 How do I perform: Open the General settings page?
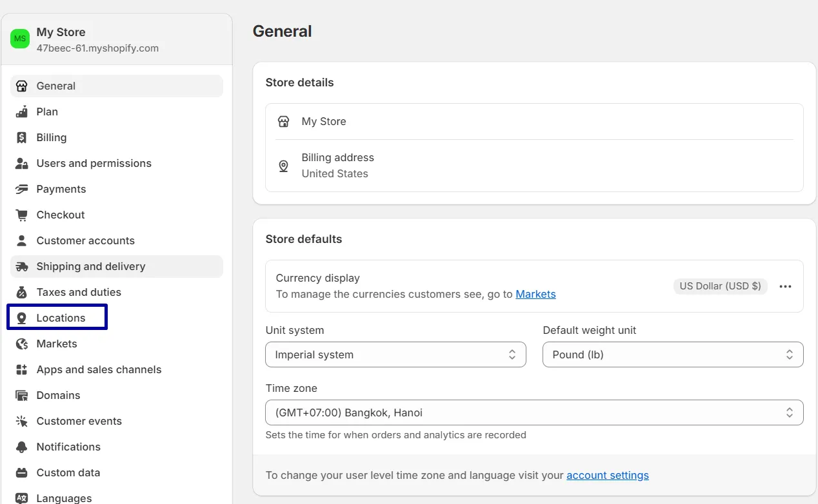[117, 86]
